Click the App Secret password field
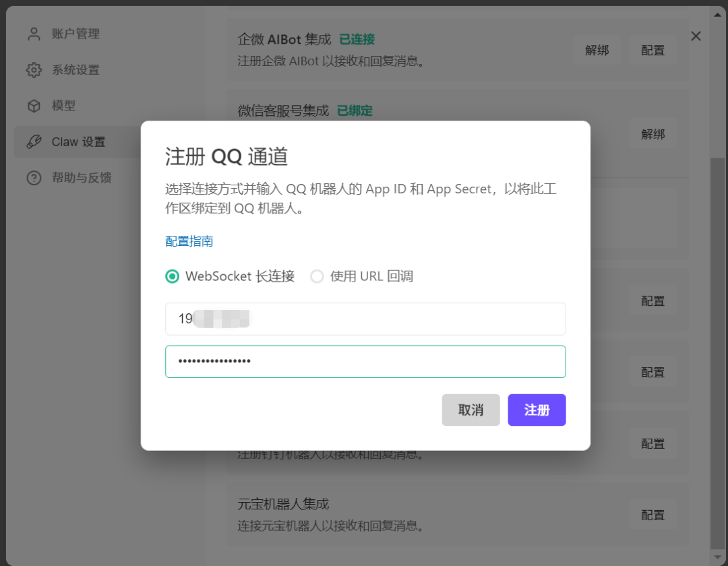Image resolution: width=728 pixels, height=566 pixels. tap(365, 362)
